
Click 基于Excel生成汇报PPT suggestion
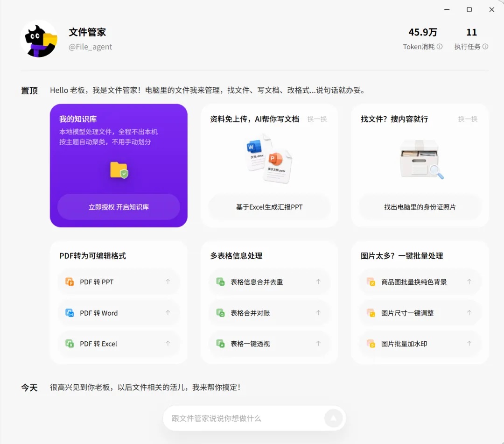pos(269,207)
